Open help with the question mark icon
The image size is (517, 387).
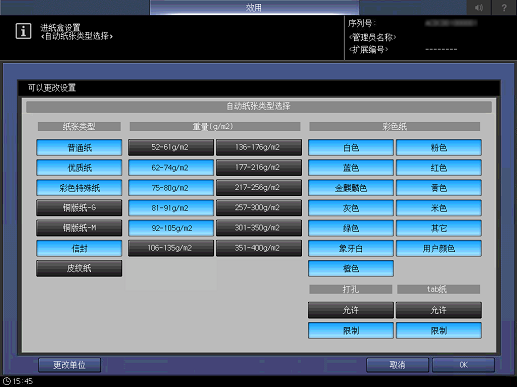click(x=504, y=7)
